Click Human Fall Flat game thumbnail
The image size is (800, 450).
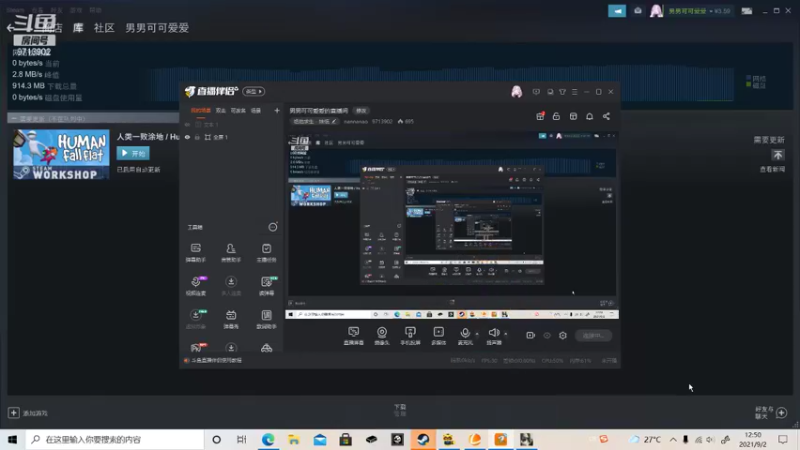pyautogui.click(x=61, y=154)
